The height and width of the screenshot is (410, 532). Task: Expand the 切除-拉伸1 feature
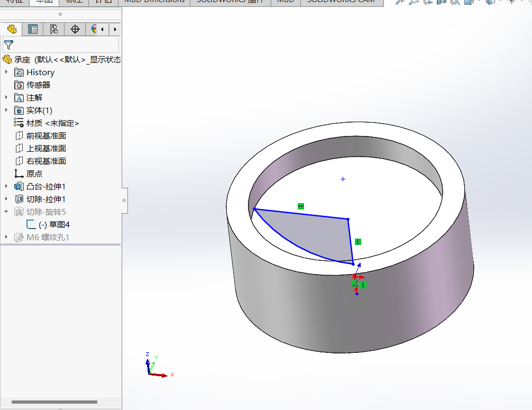(6, 199)
